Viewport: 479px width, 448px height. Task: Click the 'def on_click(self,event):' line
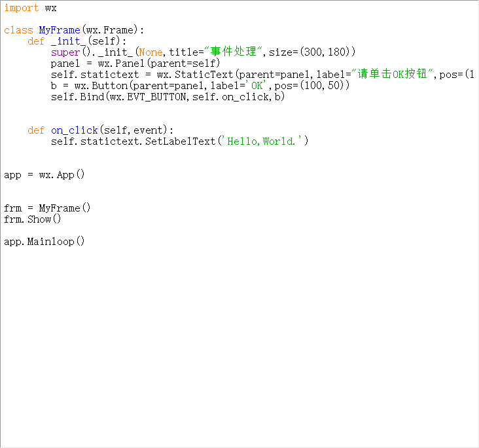101,130
